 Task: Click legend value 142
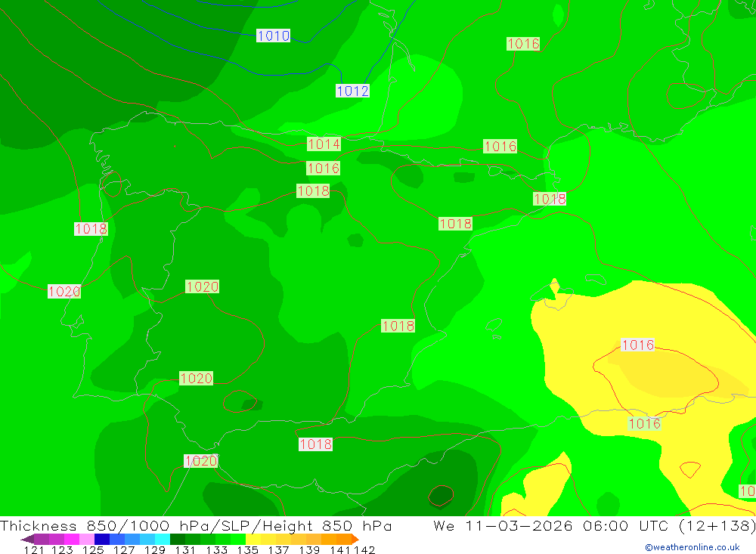coord(364,550)
